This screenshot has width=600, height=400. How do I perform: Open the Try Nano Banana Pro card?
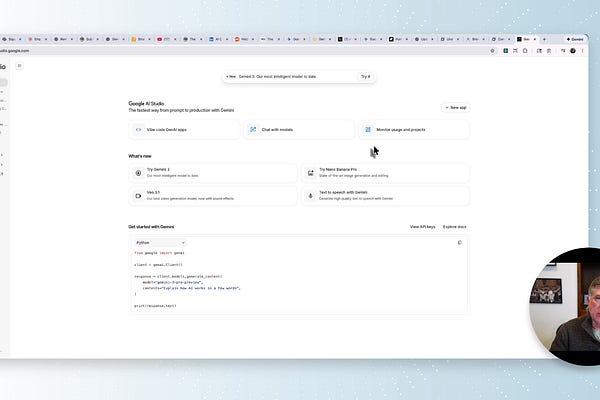[x=385, y=173]
